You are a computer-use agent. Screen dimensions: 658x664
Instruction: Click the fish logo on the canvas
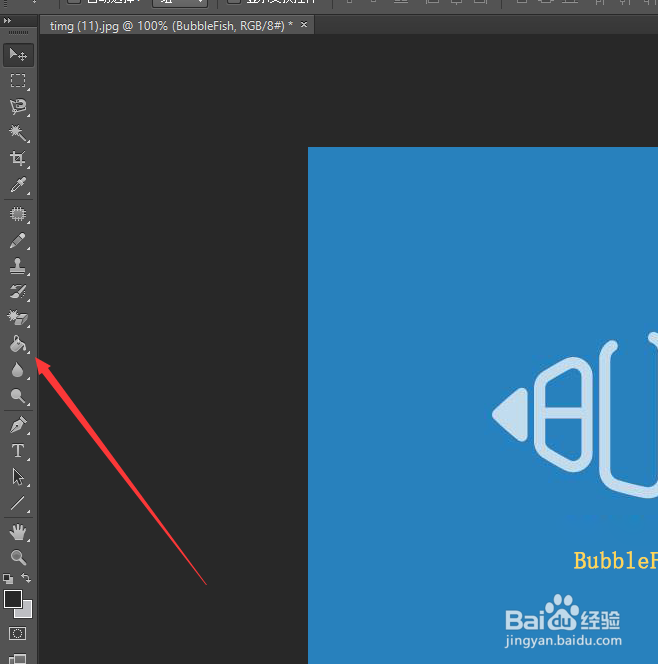[x=575, y=415]
